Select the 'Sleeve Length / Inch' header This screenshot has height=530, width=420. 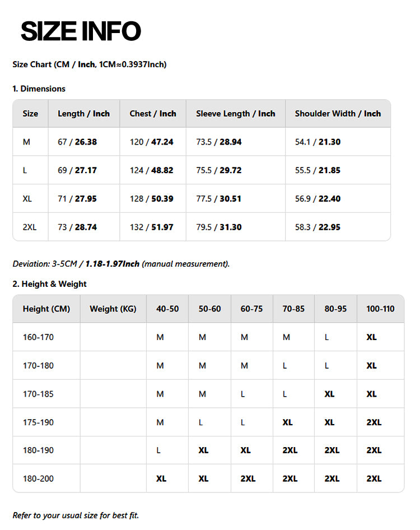pos(235,114)
